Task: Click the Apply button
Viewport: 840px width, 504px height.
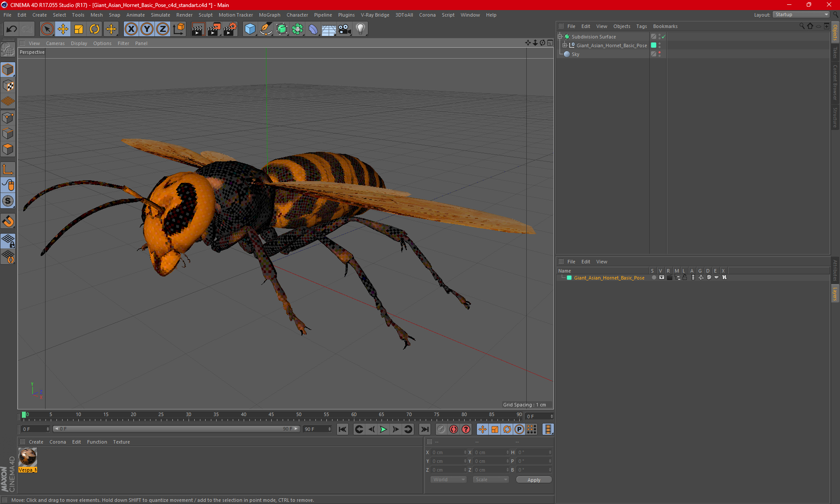Action: tap(534, 480)
